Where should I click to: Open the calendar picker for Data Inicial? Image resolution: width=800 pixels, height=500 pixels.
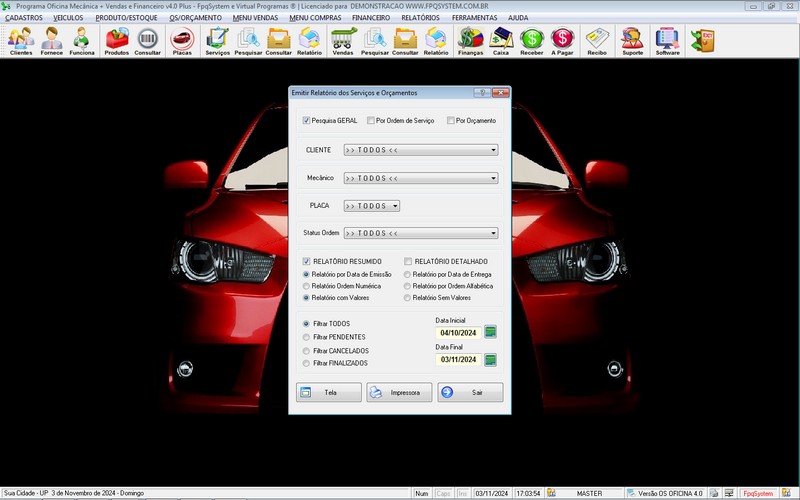[490, 332]
